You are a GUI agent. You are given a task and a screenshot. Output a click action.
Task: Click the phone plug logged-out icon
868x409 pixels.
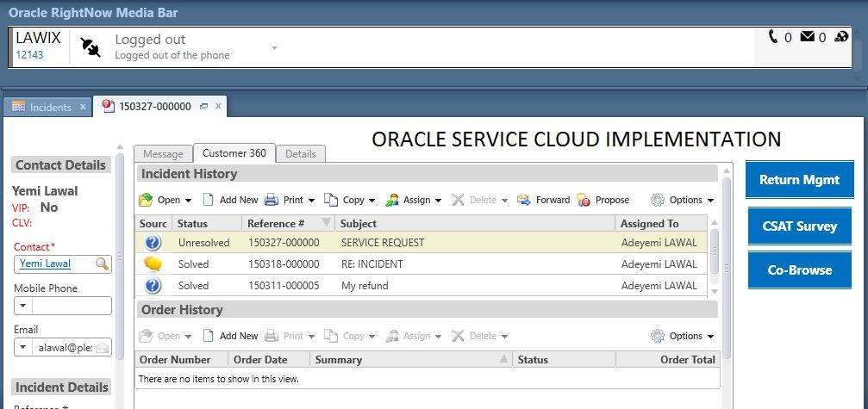tap(91, 47)
